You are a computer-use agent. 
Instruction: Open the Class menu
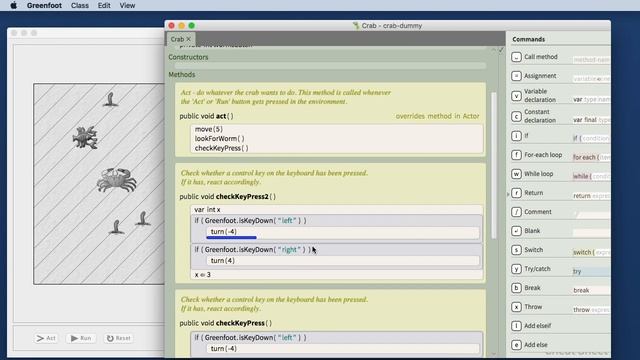(80, 5)
